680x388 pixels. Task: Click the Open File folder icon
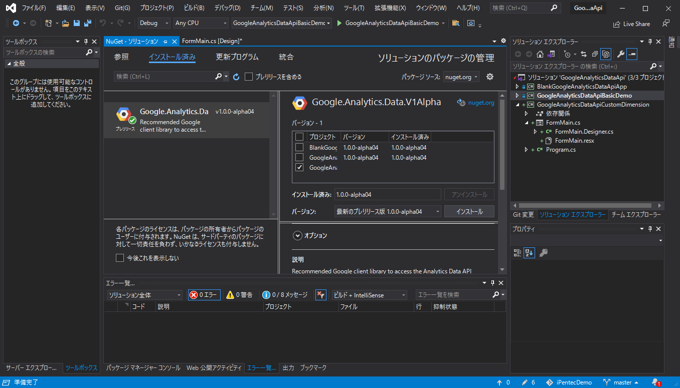click(65, 23)
